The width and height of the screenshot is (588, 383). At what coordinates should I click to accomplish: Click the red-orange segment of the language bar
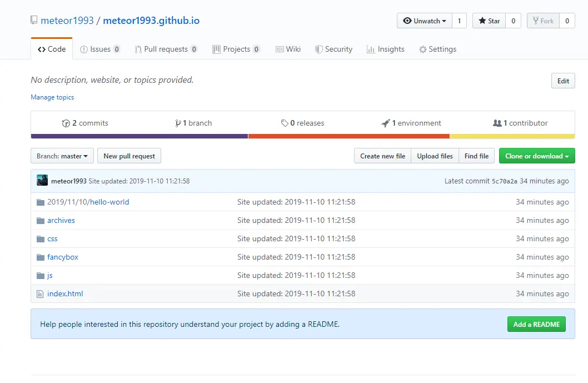pyautogui.click(x=349, y=136)
